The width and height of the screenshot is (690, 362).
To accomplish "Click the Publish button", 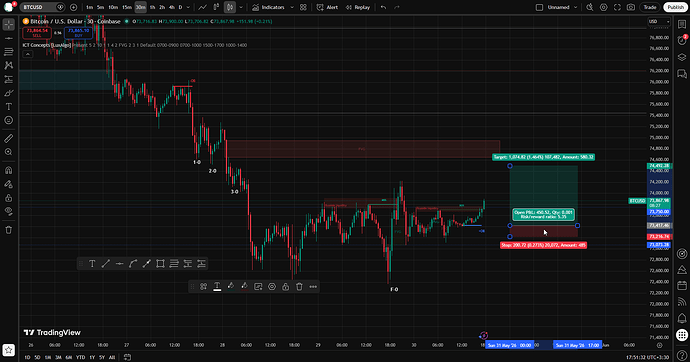I will point(675,7).
